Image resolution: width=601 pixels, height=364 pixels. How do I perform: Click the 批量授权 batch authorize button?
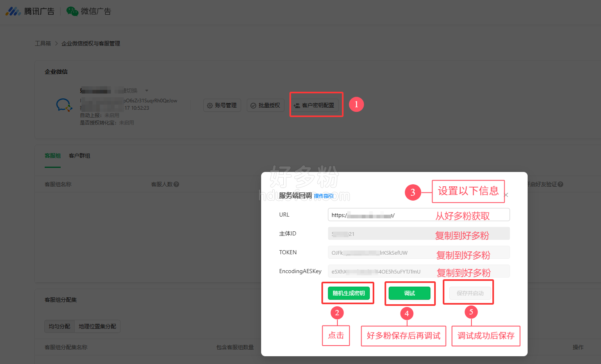[265, 105]
